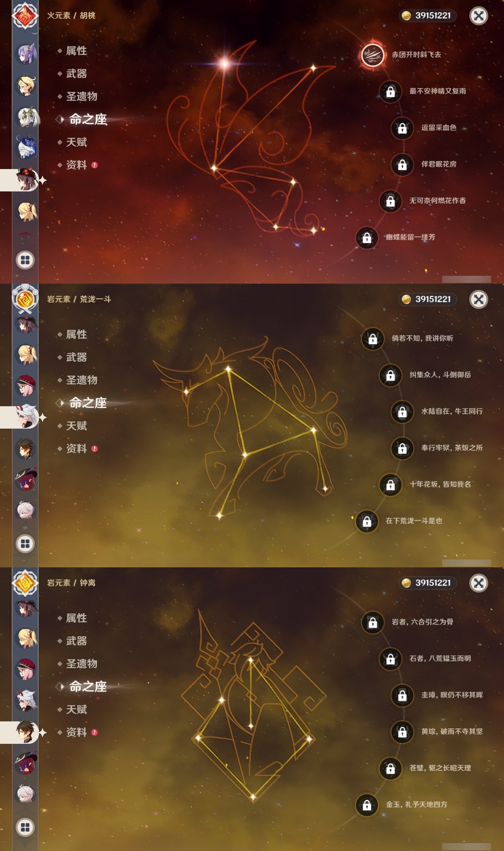The image size is (504, 851).
Task: Click the Mora balance on 钟离's screen
Action: (x=428, y=583)
